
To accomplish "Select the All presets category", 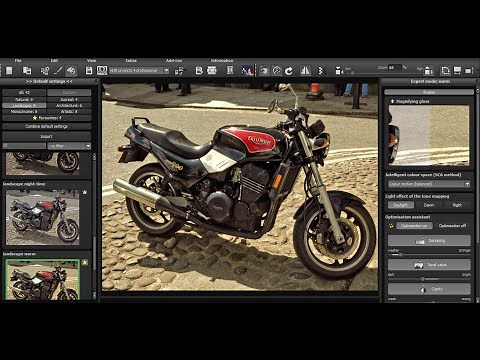I will point(24,93).
